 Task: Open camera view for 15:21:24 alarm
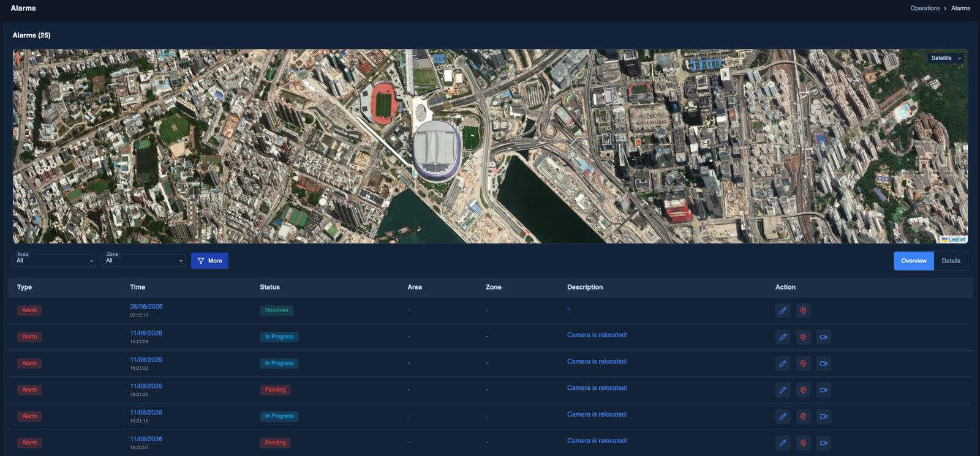(824, 337)
